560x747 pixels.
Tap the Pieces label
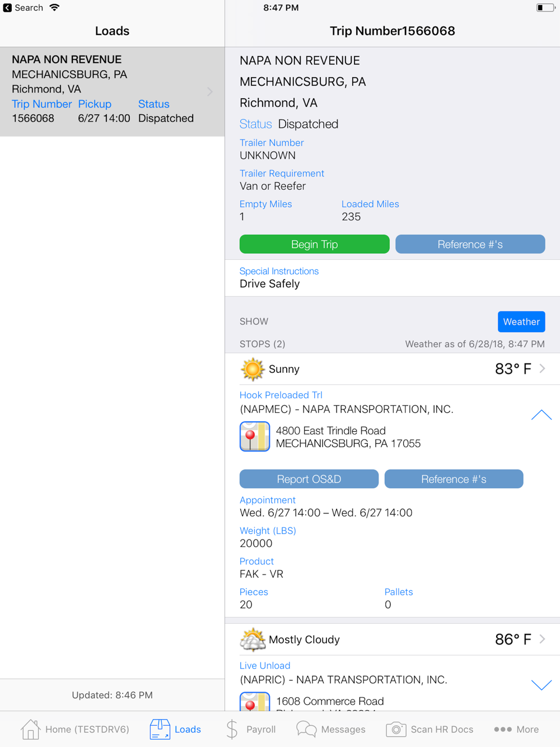pos(254,592)
